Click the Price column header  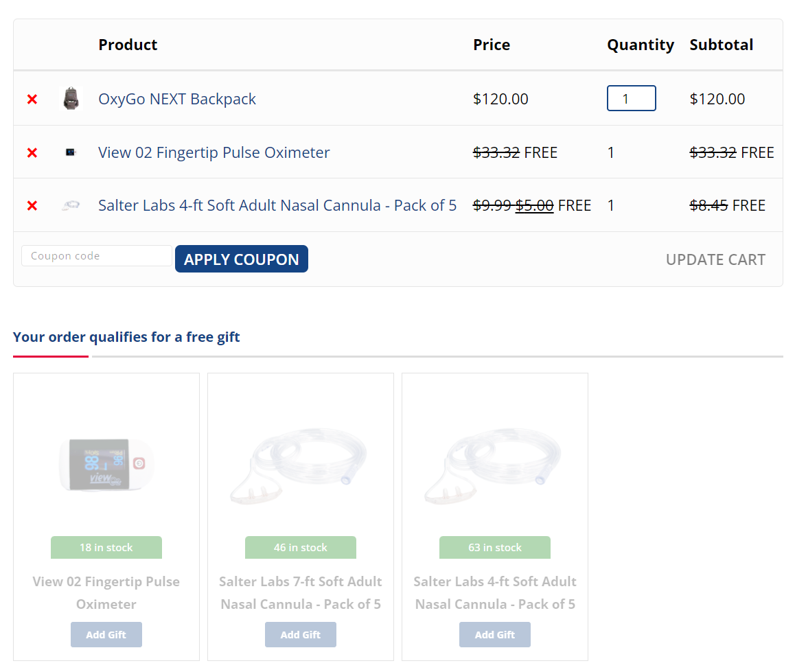492,45
